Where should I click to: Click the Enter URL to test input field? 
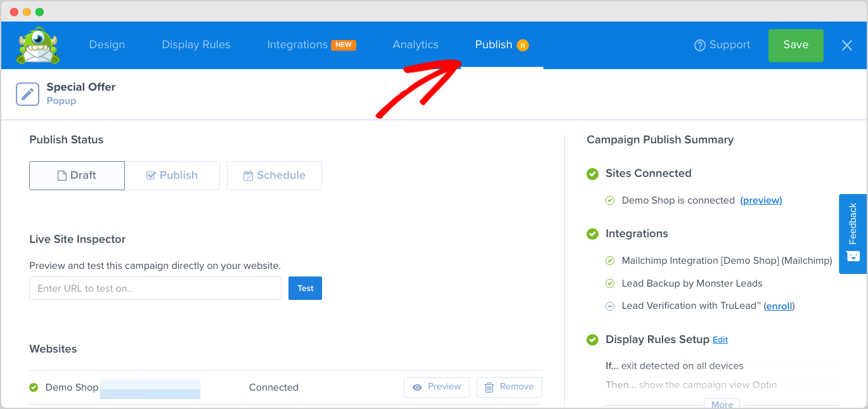pyautogui.click(x=155, y=288)
